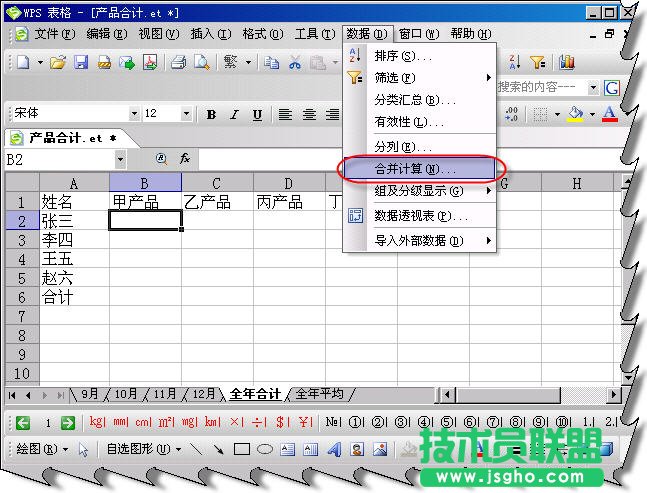Image resolution: width=647 pixels, height=493 pixels.
Task: Save the workbook with the floppy icon
Action: click(x=81, y=62)
